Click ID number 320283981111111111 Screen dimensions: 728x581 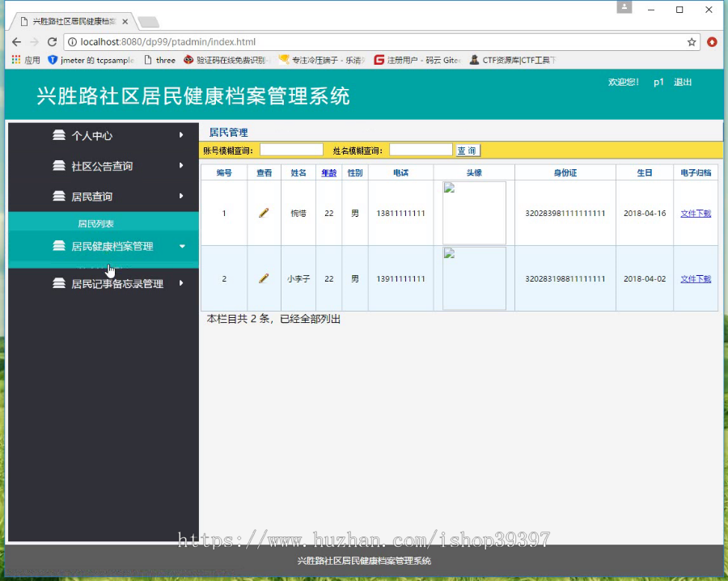pyautogui.click(x=565, y=213)
